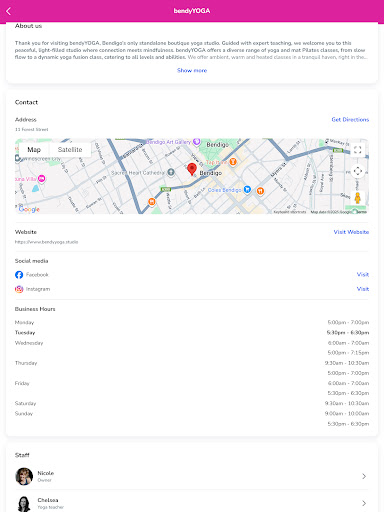The height and width of the screenshot is (512, 384).
Task: Click the Saturday business hours label
Action: [25, 403]
